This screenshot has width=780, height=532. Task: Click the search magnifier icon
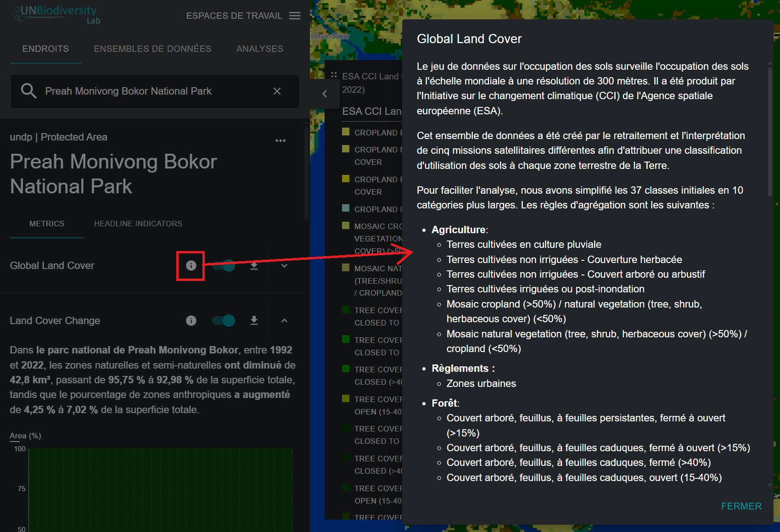(28, 91)
